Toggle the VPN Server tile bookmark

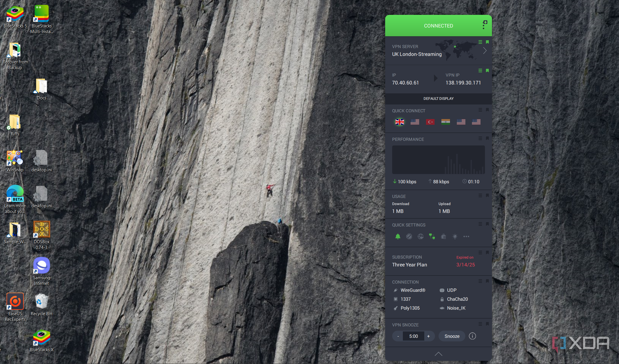tap(487, 42)
